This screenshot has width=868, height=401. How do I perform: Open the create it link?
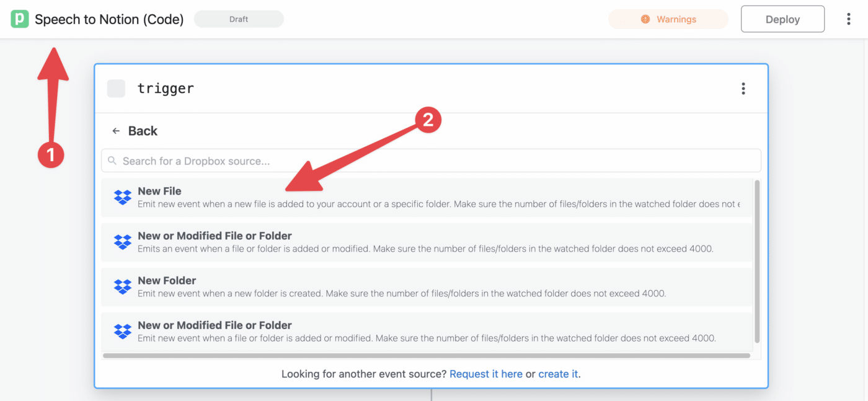click(558, 374)
